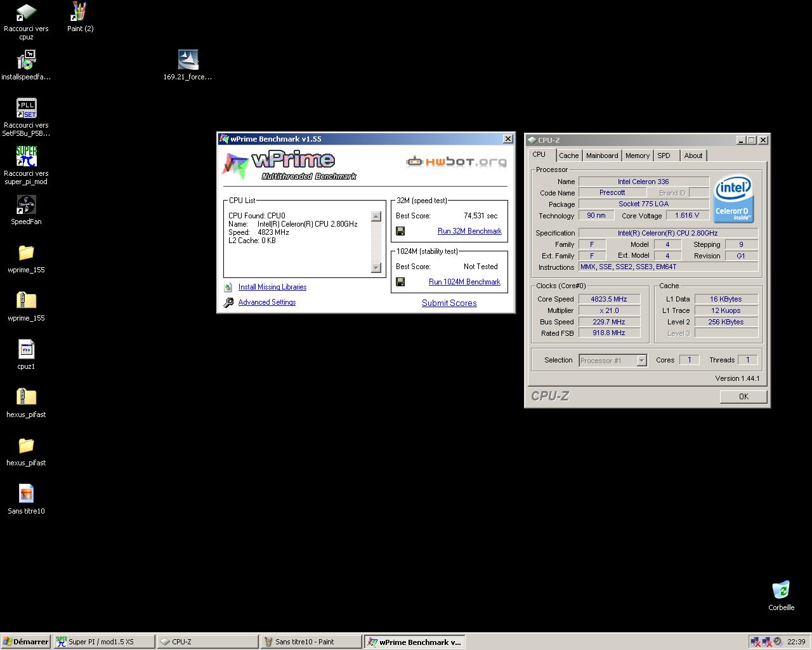812x650 pixels.
Task: Open the Sans titre10 image icon
Action: click(x=26, y=494)
